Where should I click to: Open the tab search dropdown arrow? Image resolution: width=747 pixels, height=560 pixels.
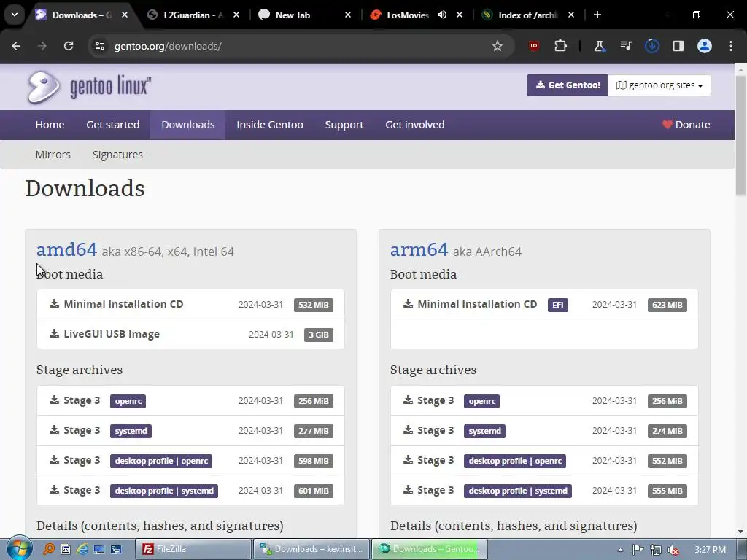(x=15, y=15)
